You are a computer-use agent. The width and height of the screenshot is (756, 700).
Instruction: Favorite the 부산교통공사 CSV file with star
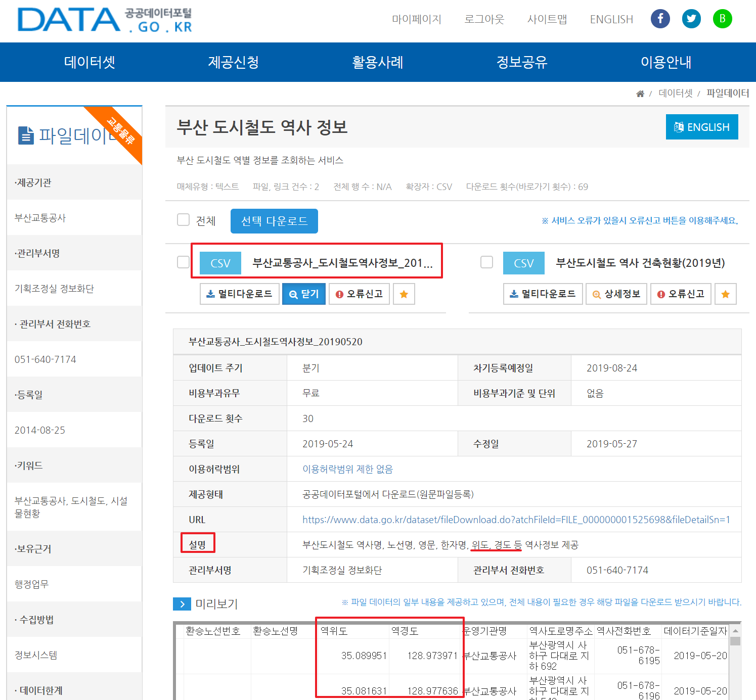404,294
